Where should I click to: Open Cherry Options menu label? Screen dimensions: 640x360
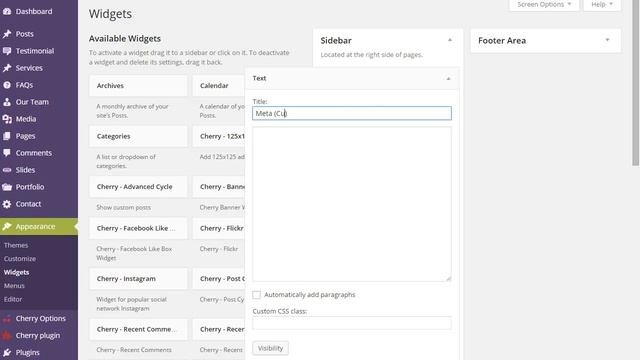pyautogui.click(x=40, y=318)
